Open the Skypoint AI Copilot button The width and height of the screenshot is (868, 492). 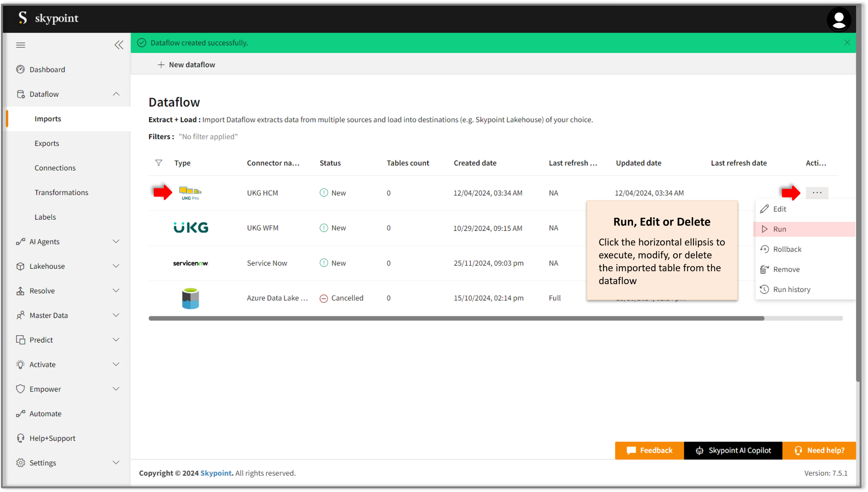[x=733, y=450]
